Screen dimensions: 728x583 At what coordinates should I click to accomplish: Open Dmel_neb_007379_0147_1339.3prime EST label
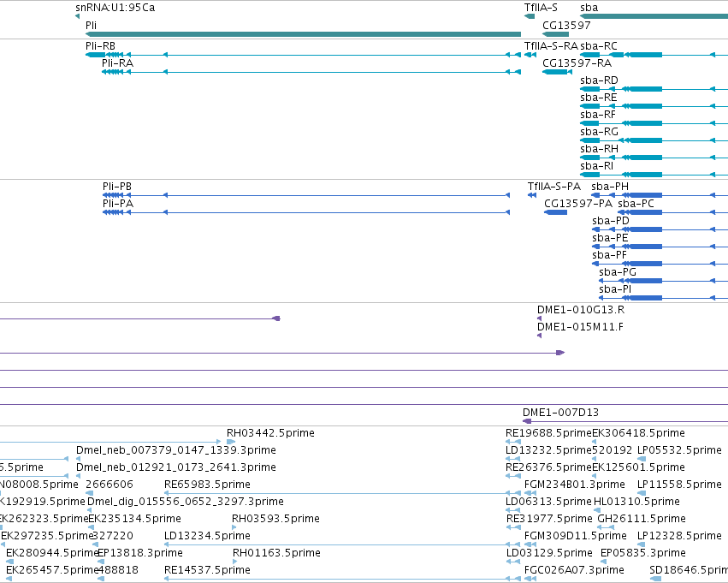coord(176,450)
